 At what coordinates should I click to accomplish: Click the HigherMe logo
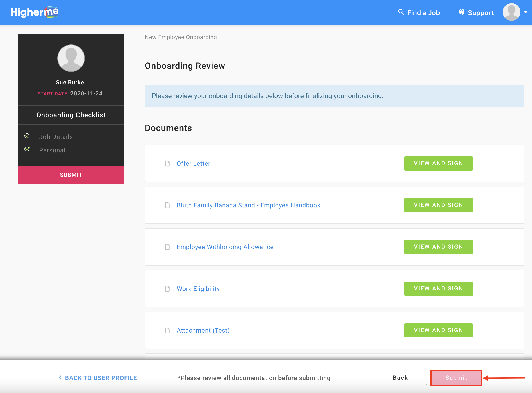coord(34,12)
